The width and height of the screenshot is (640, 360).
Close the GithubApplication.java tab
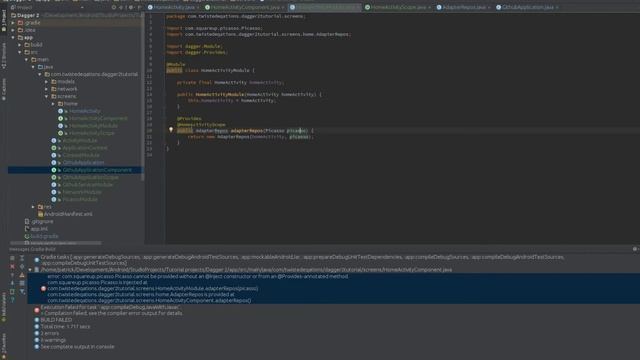click(557, 7)
